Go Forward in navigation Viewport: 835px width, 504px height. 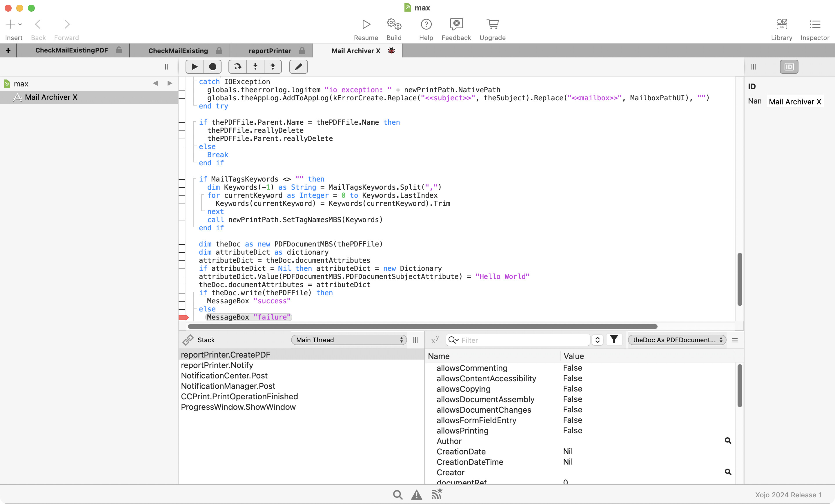point(67,24)
